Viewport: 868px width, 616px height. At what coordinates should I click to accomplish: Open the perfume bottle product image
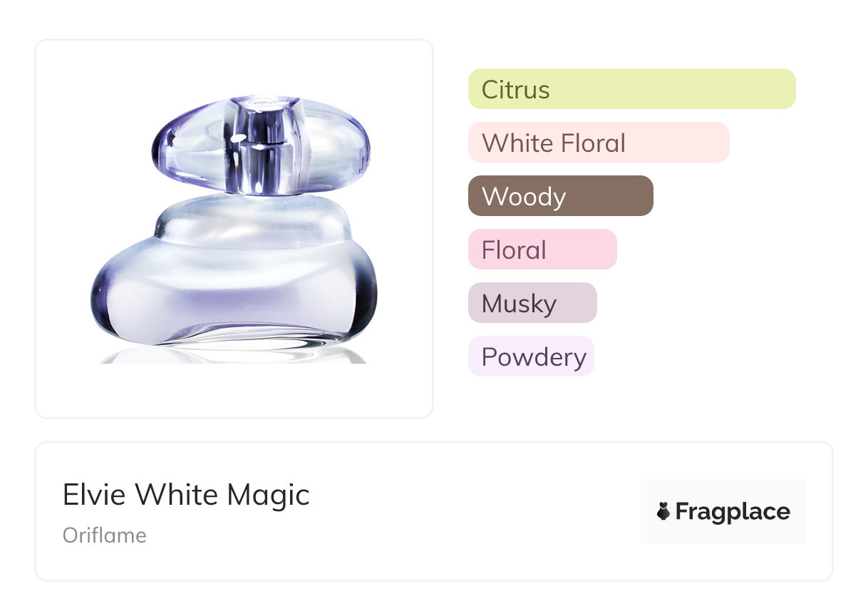click(234, 228)
